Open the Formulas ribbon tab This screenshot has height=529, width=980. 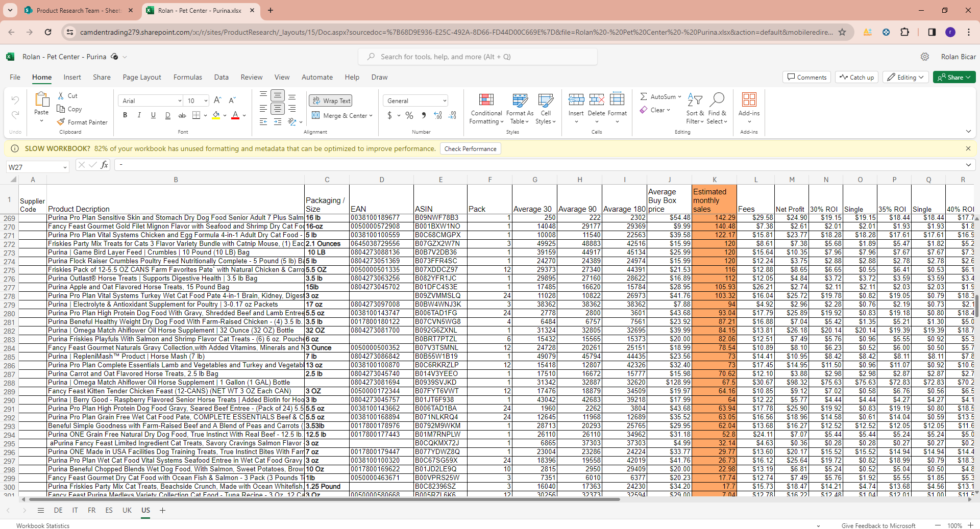(x=187, y=78)
